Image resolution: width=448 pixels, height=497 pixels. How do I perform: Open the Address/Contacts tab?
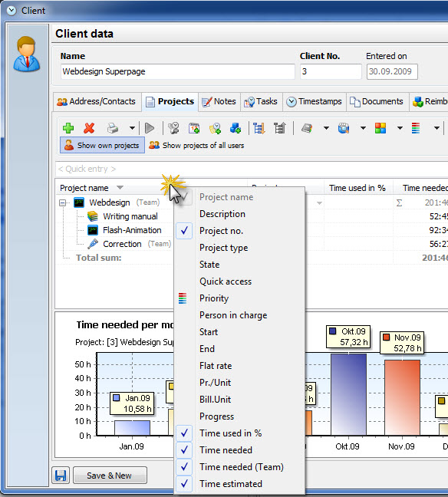tap(97, 101)
